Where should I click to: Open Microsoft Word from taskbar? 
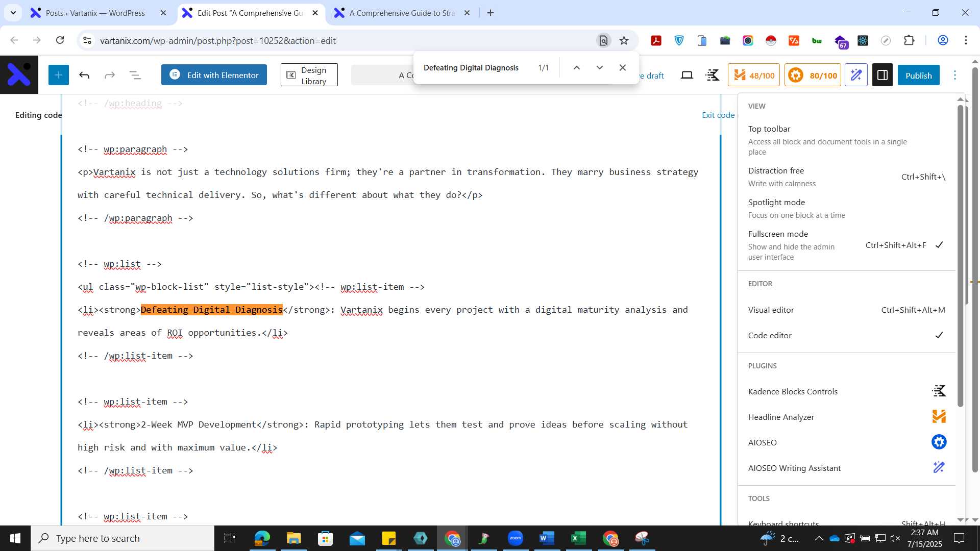[547, 538]
